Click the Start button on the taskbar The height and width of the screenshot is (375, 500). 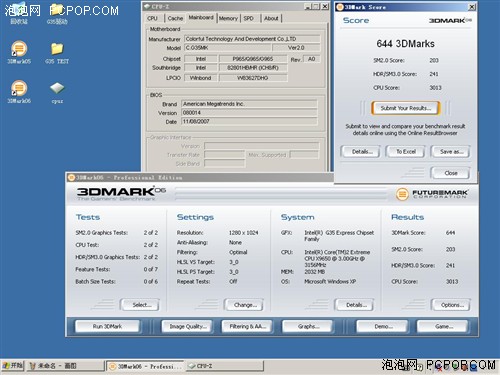click(12, 366)
